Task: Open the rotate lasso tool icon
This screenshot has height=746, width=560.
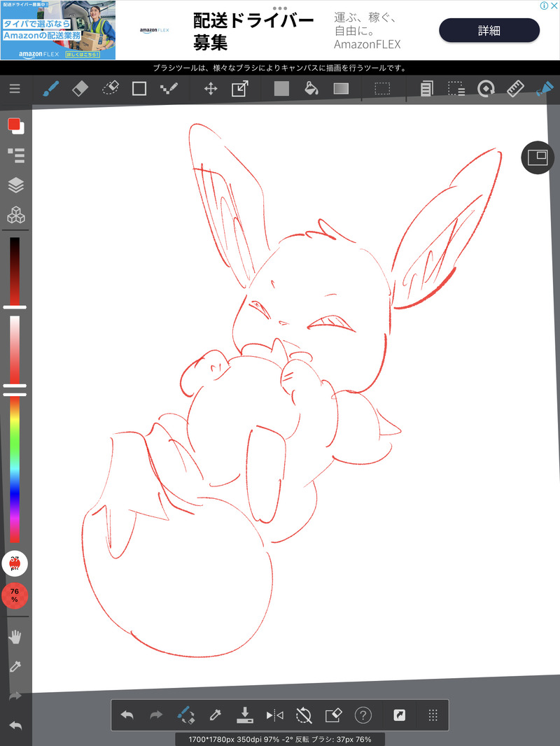Action: point(486,88)
